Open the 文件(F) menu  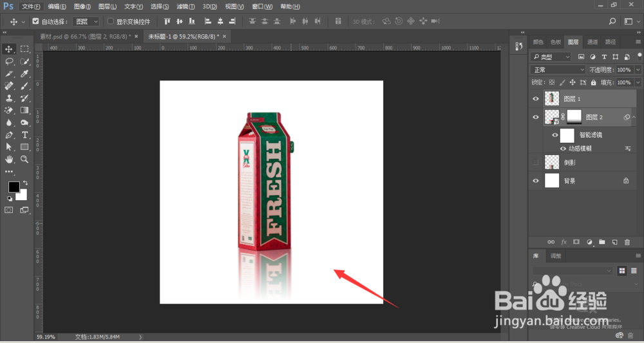(x=31, y=6)
